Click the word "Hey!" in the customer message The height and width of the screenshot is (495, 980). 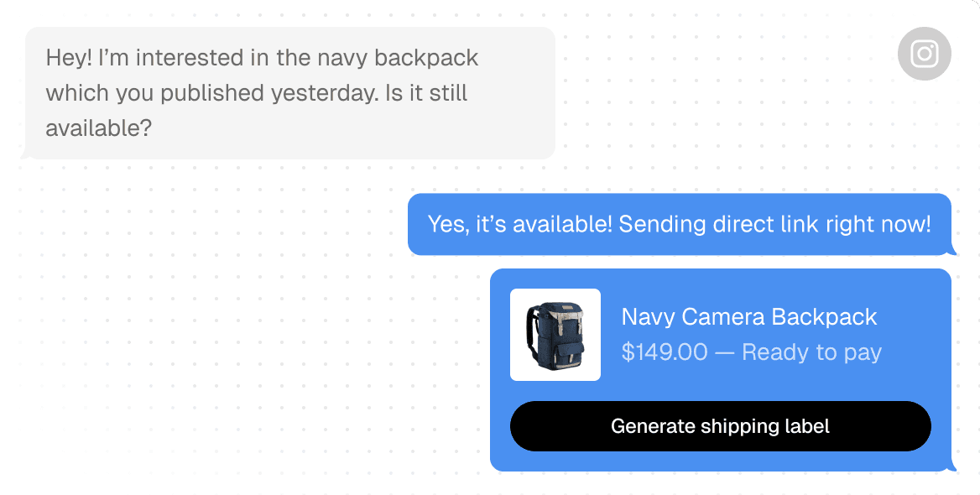[x=69, y=58]
